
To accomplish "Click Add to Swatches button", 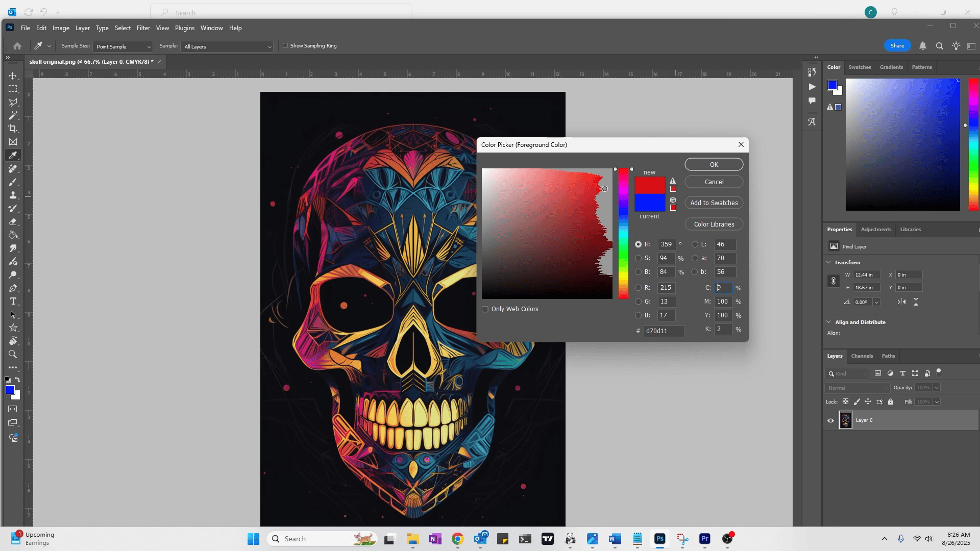I will click(x=714, y=203).
